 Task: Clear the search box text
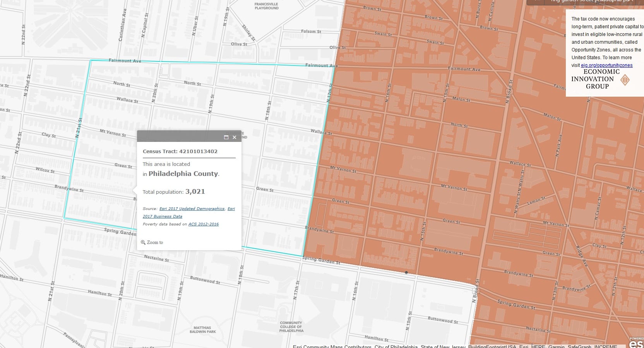632,1
